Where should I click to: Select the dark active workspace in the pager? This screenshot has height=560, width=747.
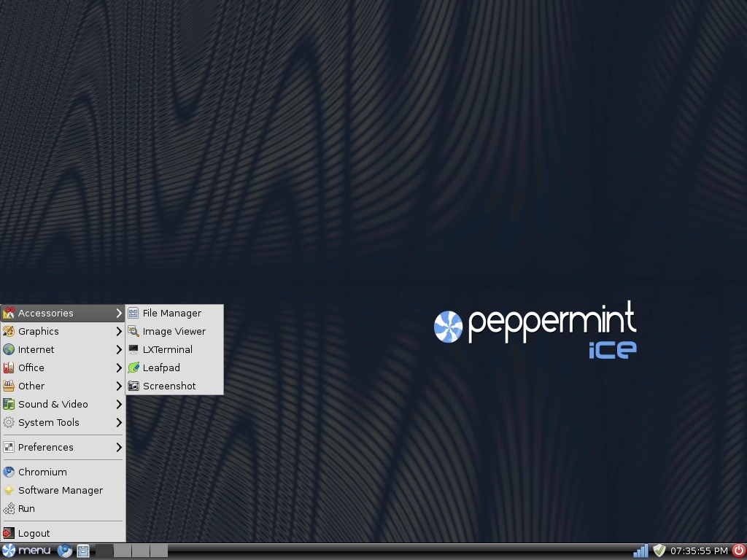[104, 551]
